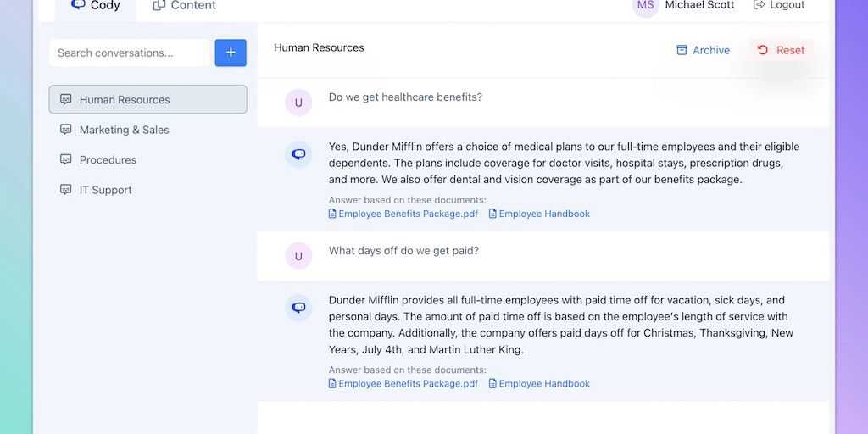This screenshot has width=868, height=434.
Task: Open the Cody tab
Action: click(104, 6)
